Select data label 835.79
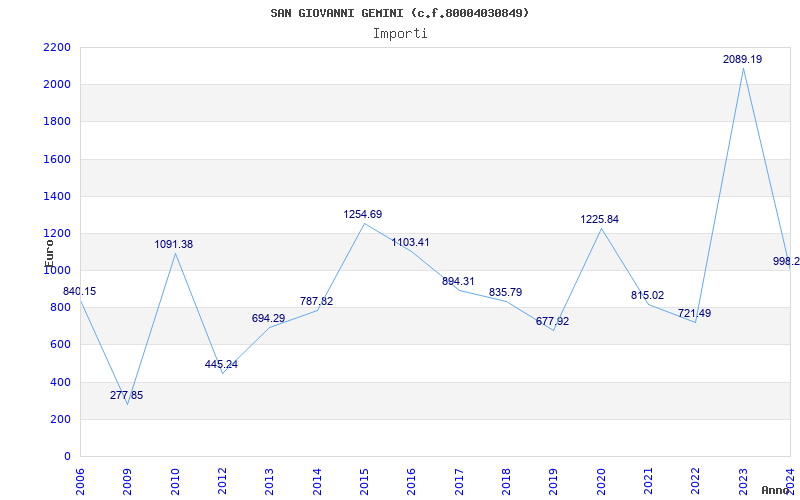The height and width of the screenshot is (500, 800). coord(506,292)
